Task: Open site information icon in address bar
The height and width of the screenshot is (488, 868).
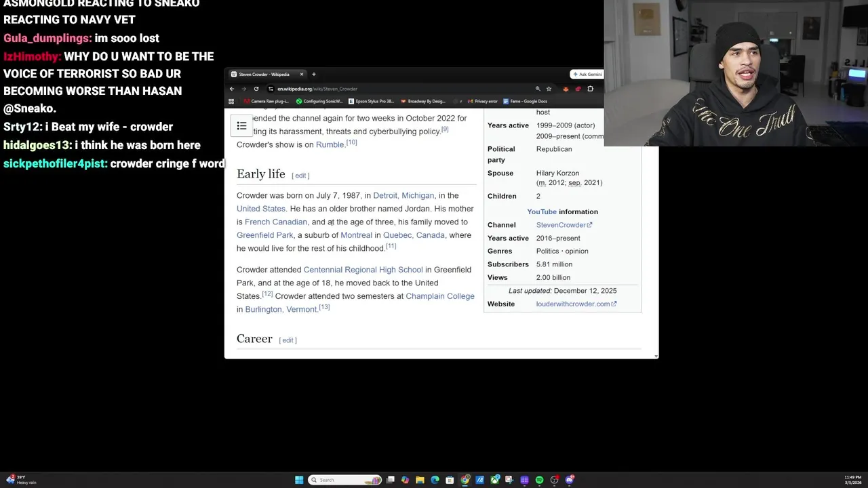Action: pos(271,89)
